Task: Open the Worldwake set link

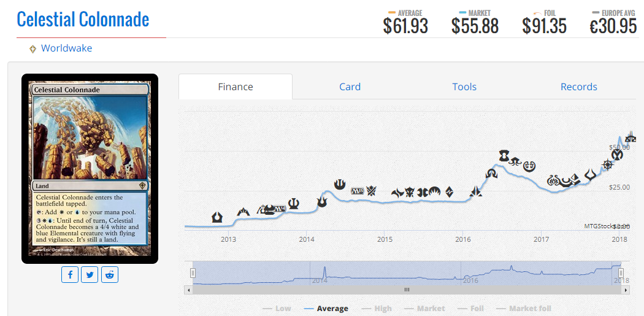Action: point(66,48)
